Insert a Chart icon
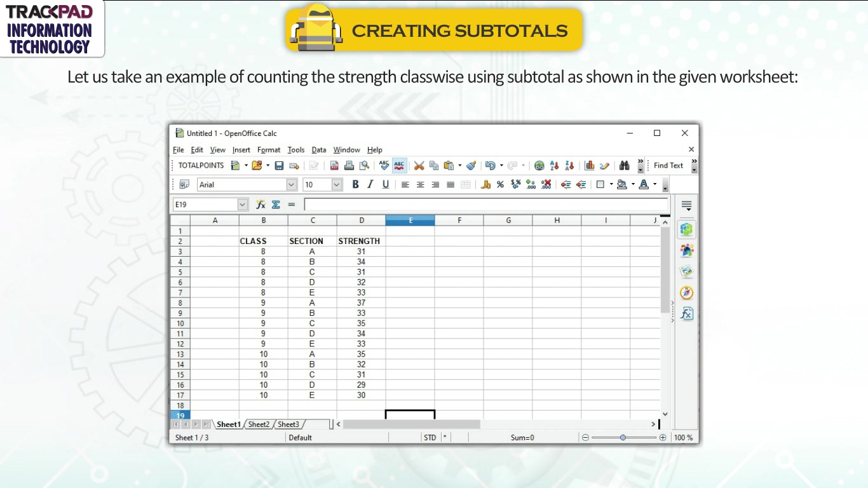Screen dimensions: 868x488 pos(590,165)
